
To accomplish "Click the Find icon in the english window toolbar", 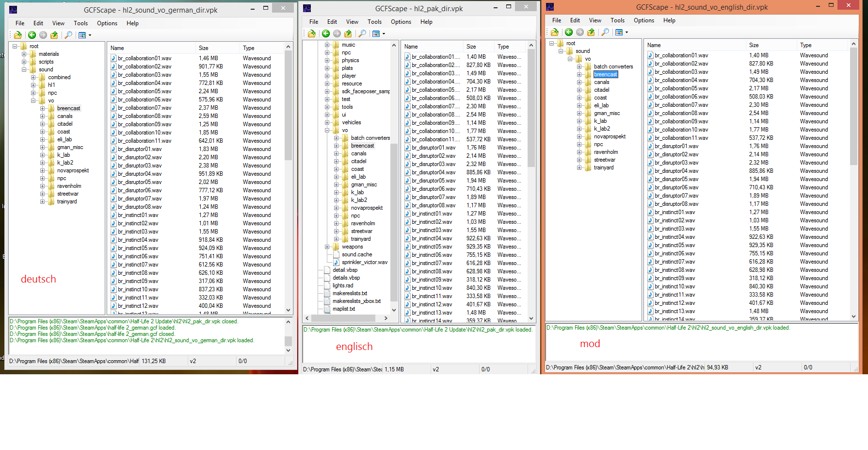I will [x=605, y=32].
